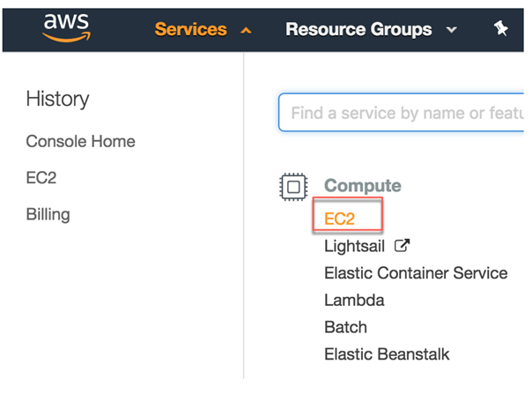
Task: Open Billing from the History list
Action: coord(48,214)
